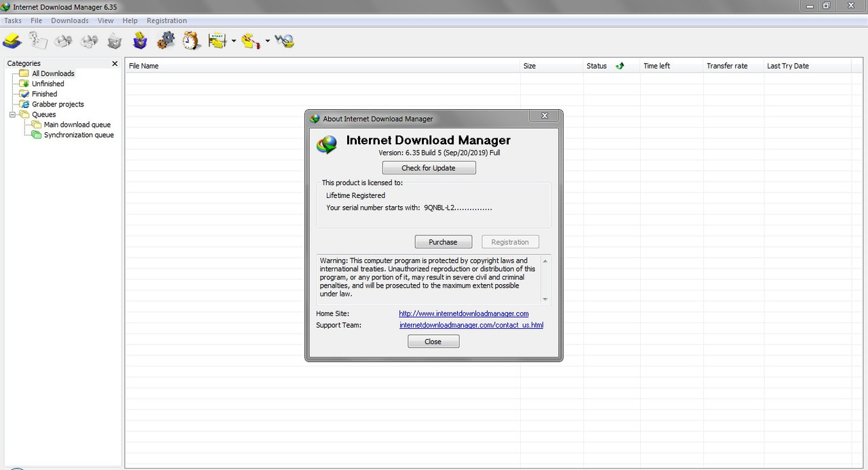Open the Registration menu
Image resolution: width=868 pixels, height=470 pixels.
167,20
